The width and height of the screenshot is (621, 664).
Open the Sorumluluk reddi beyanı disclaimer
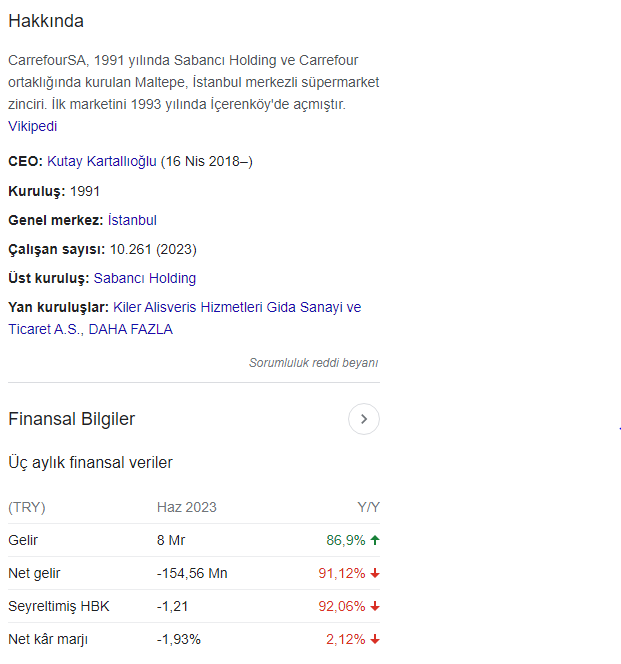click(x=313, y=363)
